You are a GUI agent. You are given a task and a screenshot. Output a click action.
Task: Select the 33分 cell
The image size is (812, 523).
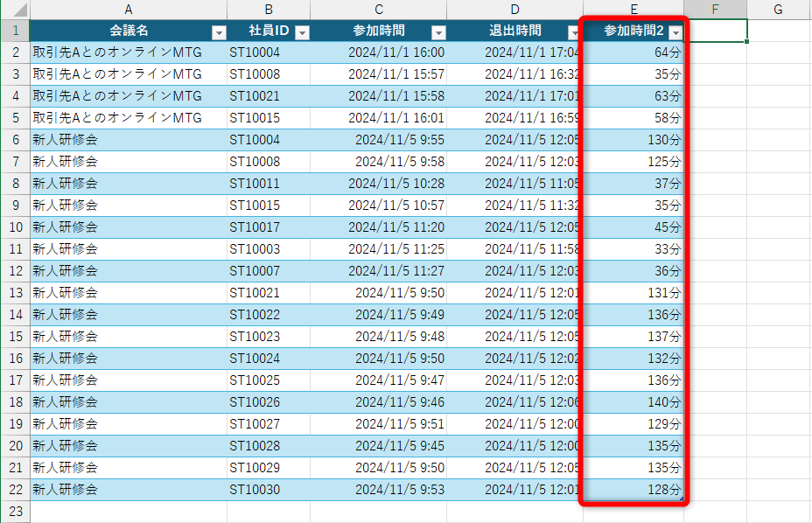coord(633,249)
